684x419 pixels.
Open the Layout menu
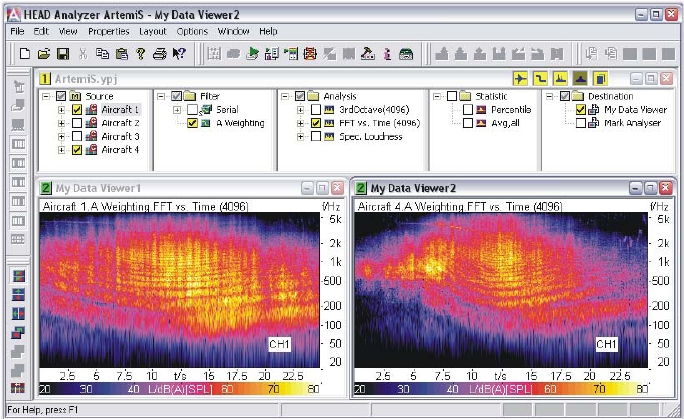153,31
